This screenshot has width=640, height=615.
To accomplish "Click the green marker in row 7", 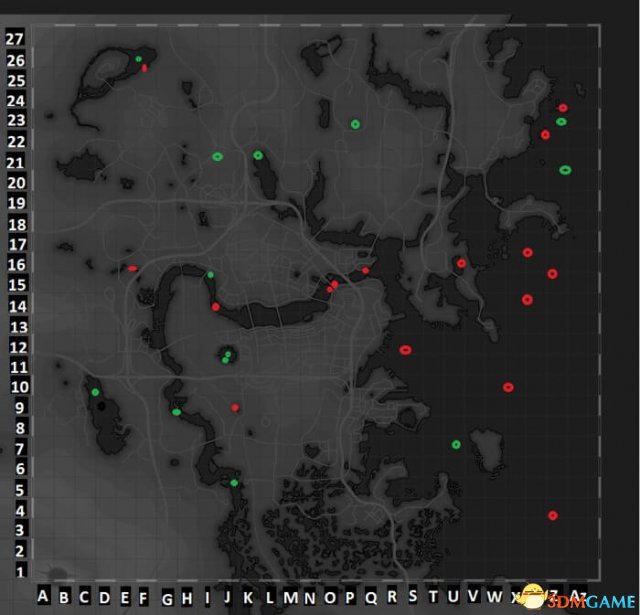I will 456,444.
